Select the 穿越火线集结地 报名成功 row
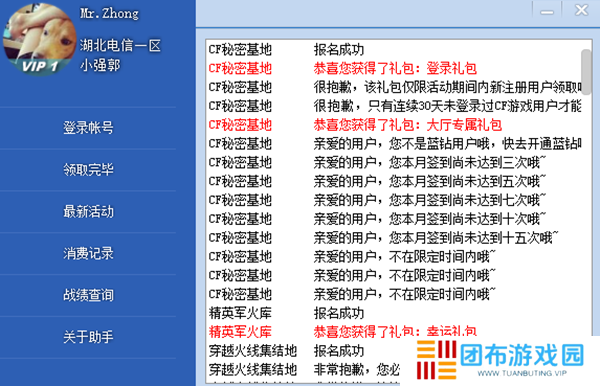 (304, 351)
